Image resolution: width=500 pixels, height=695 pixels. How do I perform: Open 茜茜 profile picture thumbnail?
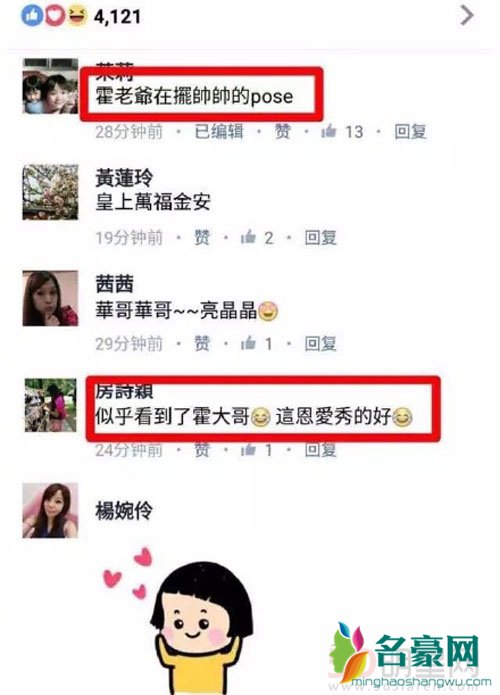(50, 298)
